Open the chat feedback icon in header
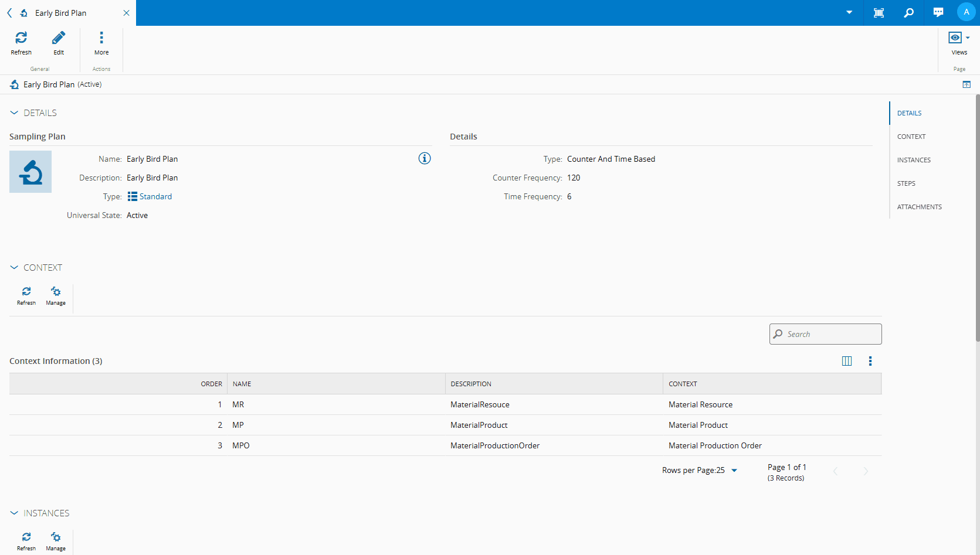 pyautogui.click(x=938, y=13)
